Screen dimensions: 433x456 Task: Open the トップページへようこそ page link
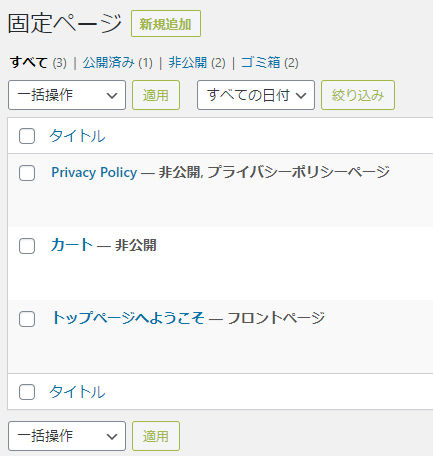tap(128, 318)
